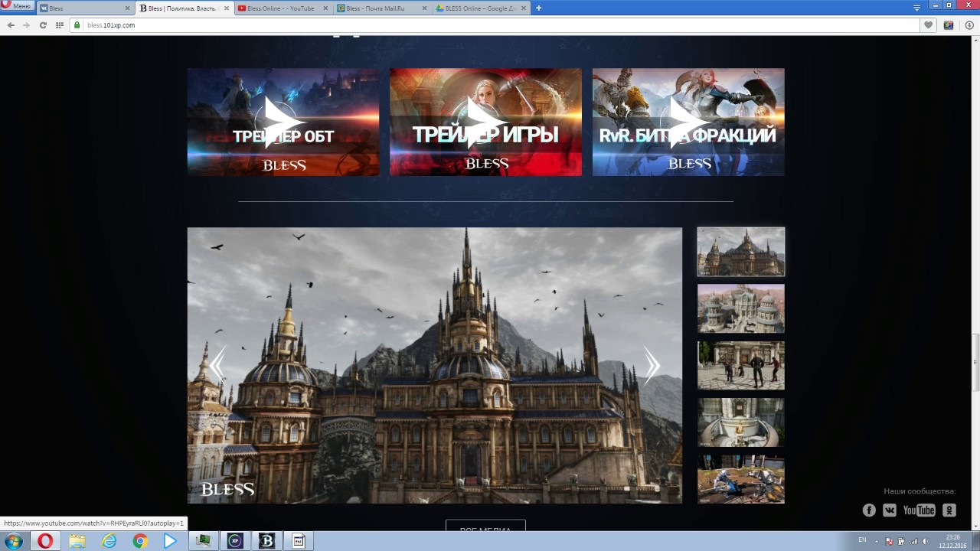Open the downloads arrow icon
980x551 pixels.
(969, 25)
